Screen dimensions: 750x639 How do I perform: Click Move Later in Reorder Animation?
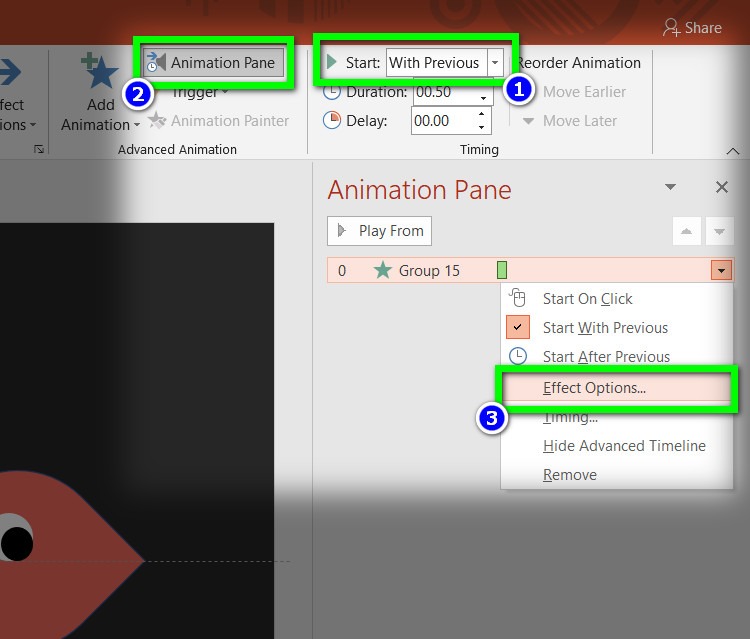[570, 121]
